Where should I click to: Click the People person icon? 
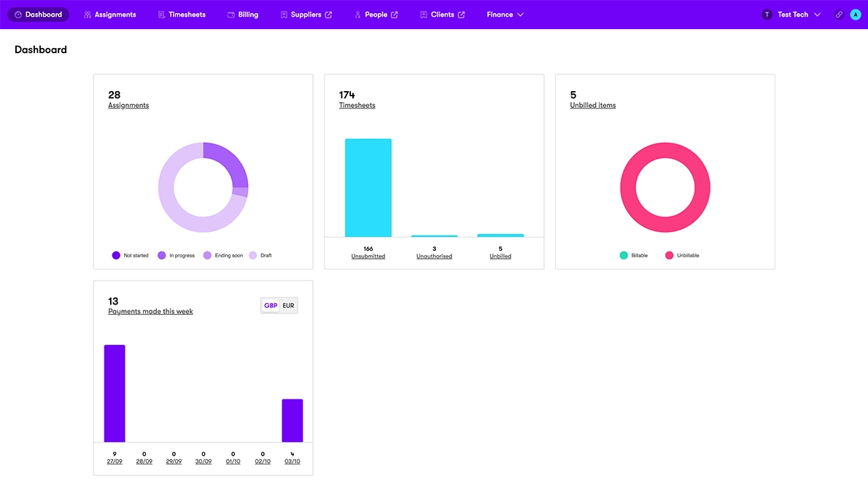click(x=357, y=15)
